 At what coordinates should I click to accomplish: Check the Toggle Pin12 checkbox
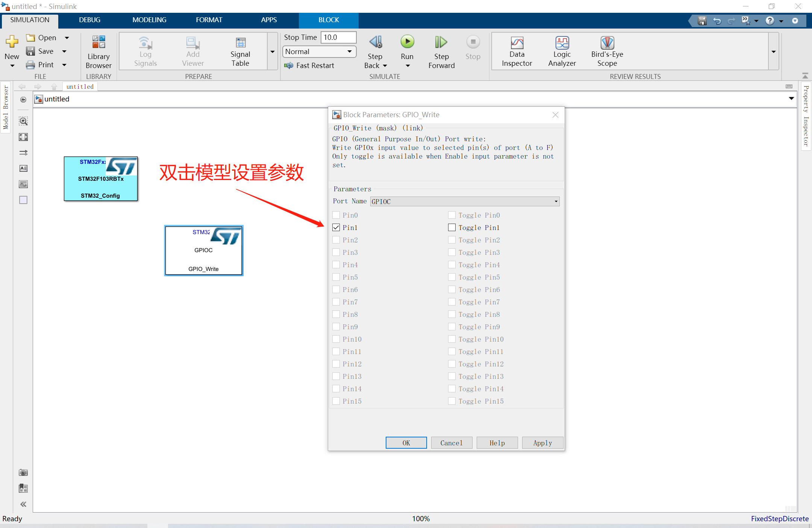coord(452,364)
